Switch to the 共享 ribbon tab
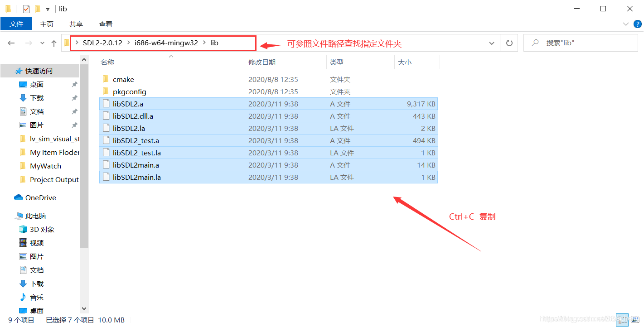Screen dimensions: 644x327 pos(76,24)
